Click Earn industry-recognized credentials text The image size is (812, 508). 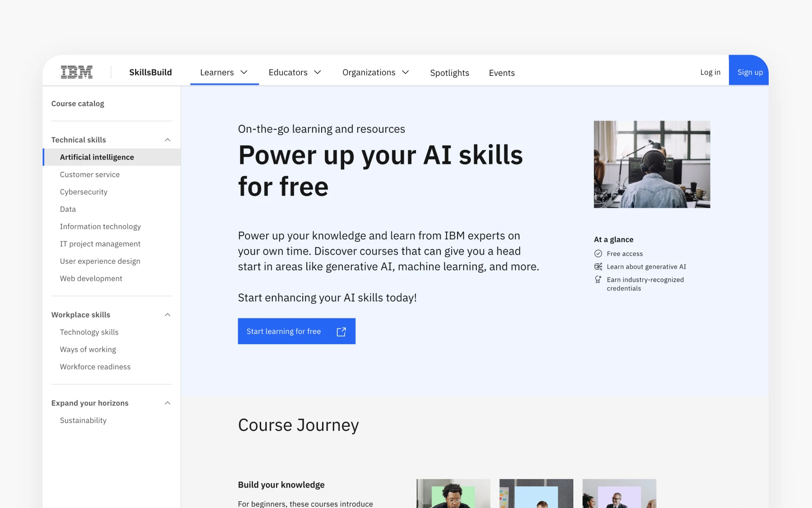pos(645,284)
